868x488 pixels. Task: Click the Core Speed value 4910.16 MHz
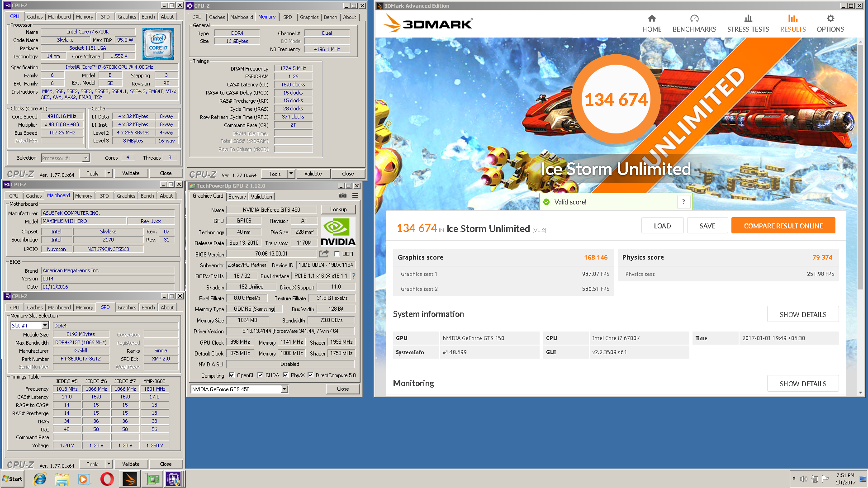[x=62, y=116]
